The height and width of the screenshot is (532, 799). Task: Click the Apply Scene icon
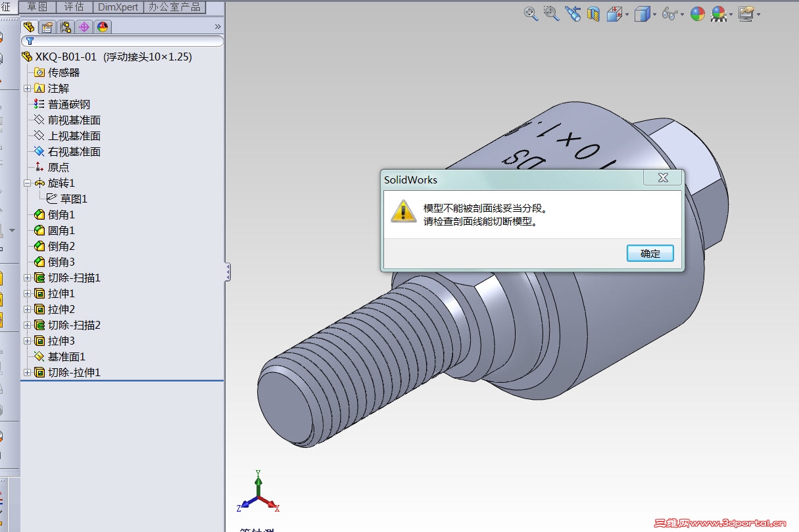718,14
